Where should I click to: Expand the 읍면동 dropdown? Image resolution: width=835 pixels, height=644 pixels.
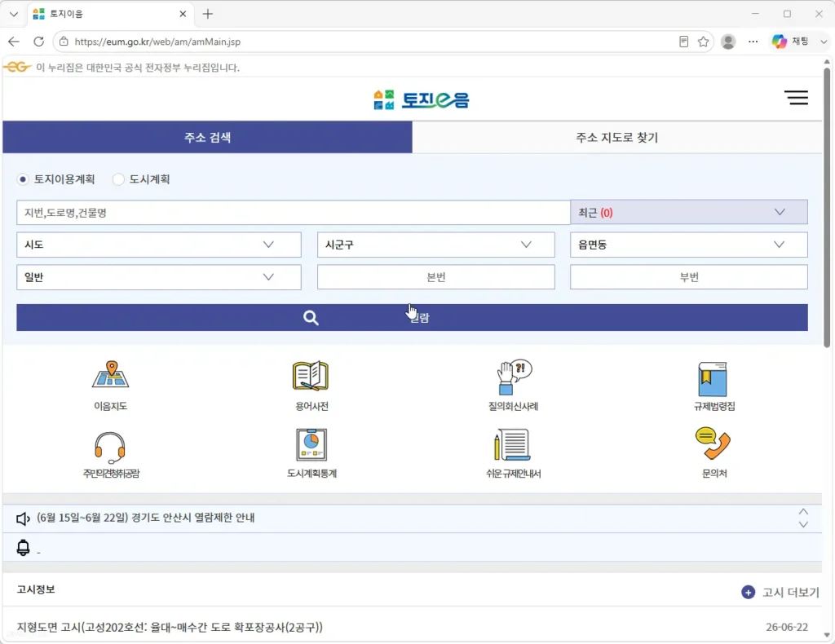pos(688,245)
